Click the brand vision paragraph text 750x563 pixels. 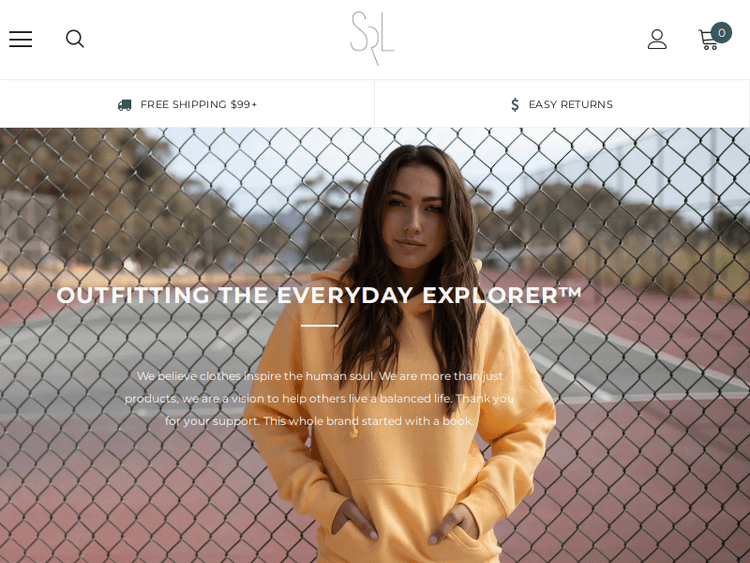coord(319,398)
